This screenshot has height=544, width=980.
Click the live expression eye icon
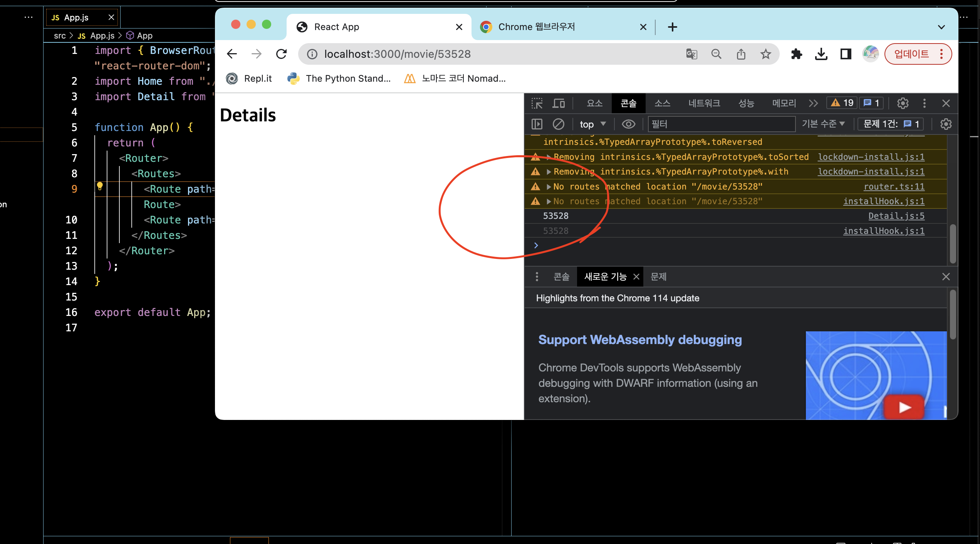pyautogui.click(x=628, y=124)
